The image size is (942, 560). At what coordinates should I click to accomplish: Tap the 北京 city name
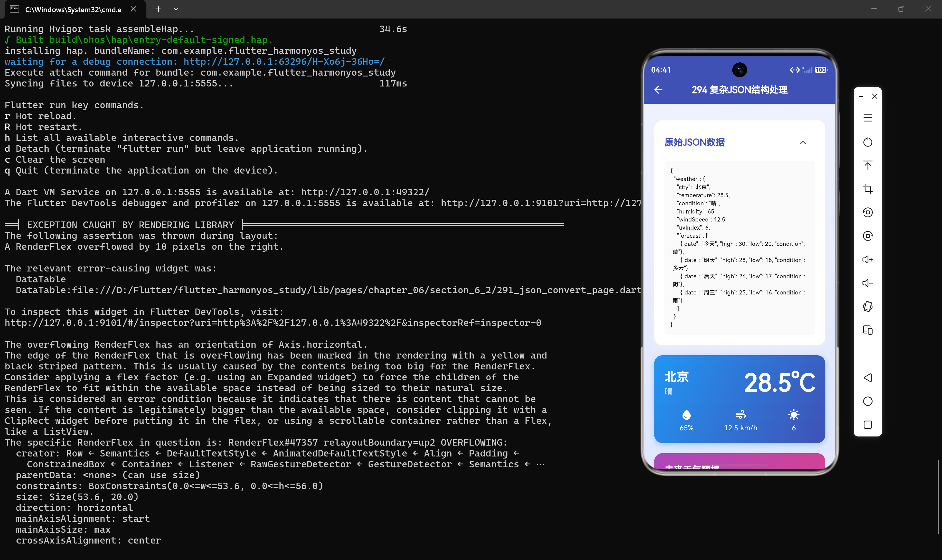point(676,376)
